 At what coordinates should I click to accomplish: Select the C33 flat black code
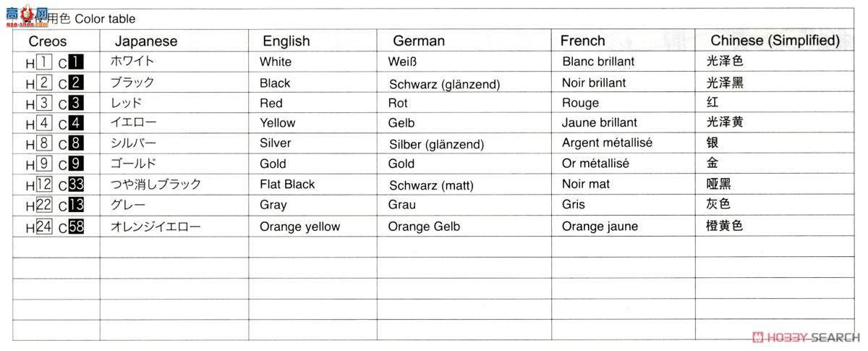(x=76, y=185)
